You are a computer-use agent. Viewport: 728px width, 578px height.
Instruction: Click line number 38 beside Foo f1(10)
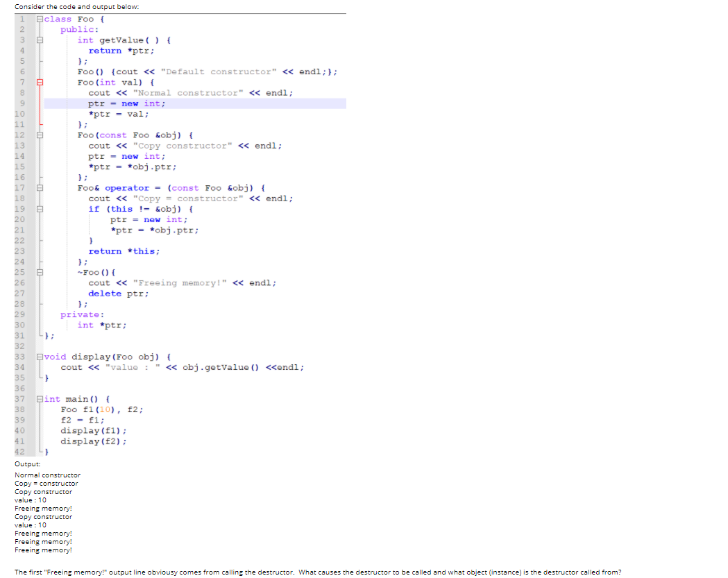click(19, 409)
